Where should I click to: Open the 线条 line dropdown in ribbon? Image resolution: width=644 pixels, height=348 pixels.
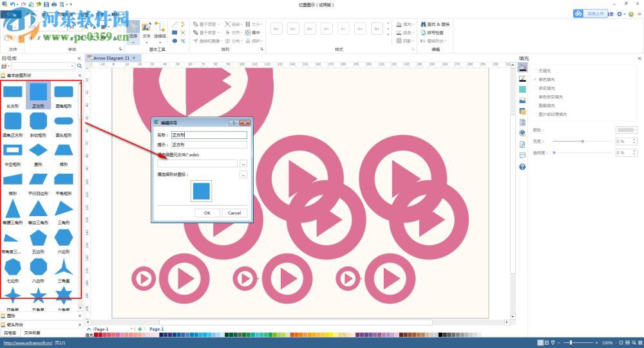405,32
